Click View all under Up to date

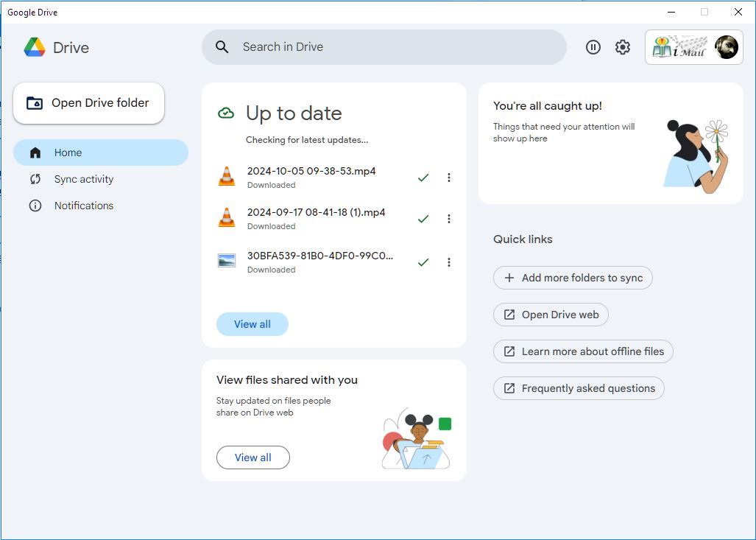pos(252,324)
